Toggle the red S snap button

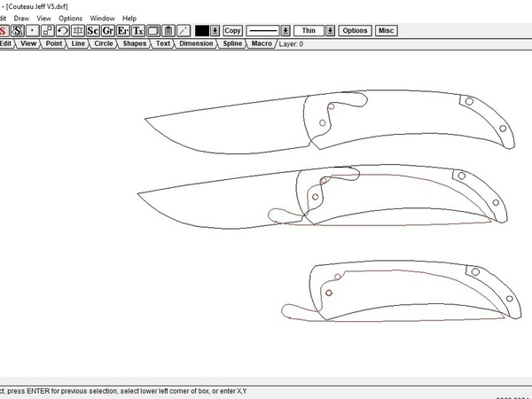[4, 30]
